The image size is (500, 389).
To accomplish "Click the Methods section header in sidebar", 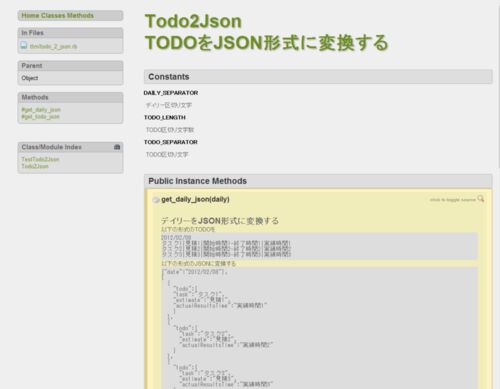I will (x=70, y=97).
